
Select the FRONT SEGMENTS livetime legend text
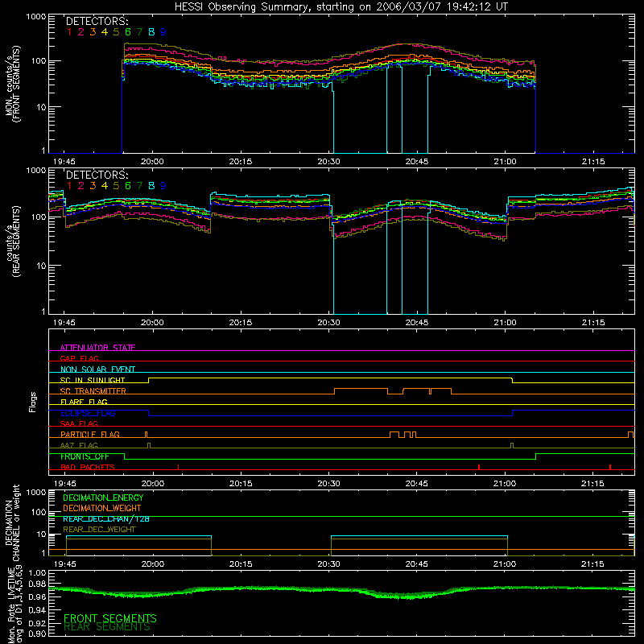(x=110, y=618)
